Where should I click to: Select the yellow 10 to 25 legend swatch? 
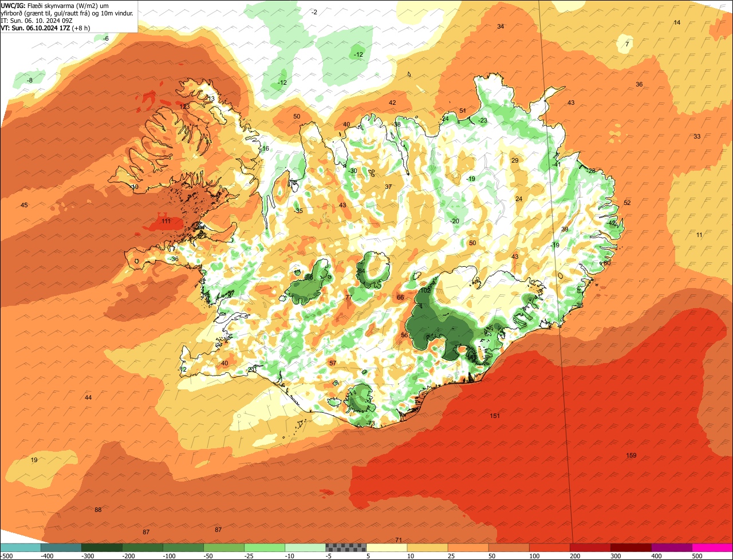pos(427,547)
